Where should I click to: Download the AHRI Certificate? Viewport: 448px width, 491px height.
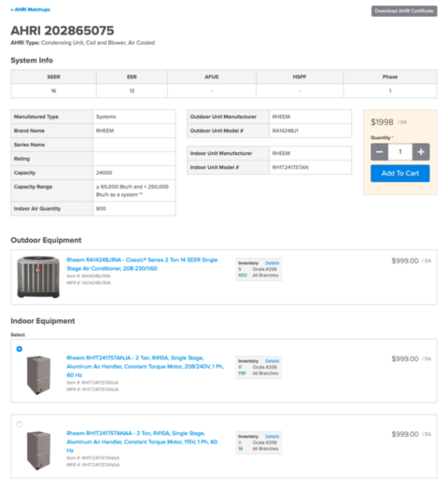click(x=404, y=11)
